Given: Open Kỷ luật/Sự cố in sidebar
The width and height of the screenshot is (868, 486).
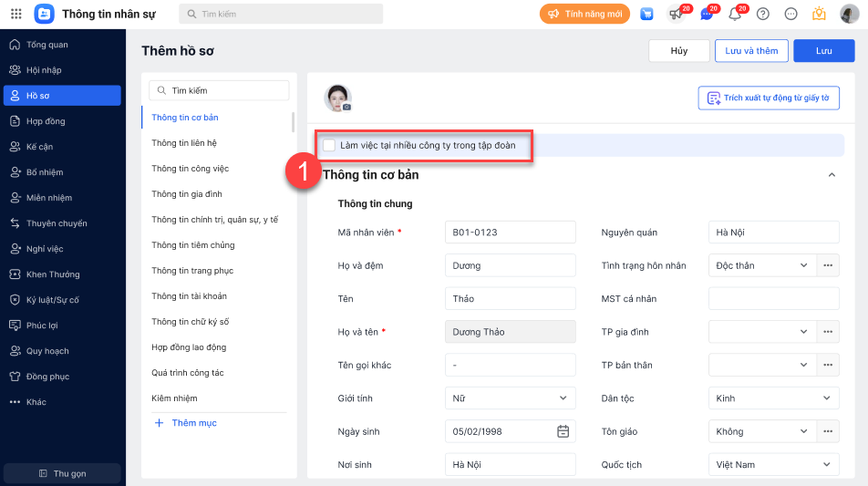Looking at the screenshot, I should click(x=62, y=299).
